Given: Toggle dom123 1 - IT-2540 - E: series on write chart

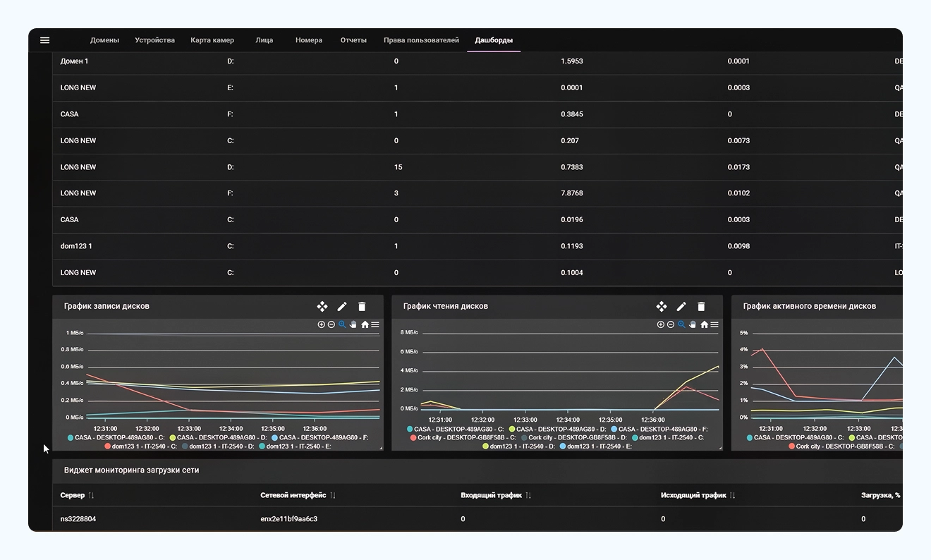Looking at the screenshot, I should click(295, 446).
